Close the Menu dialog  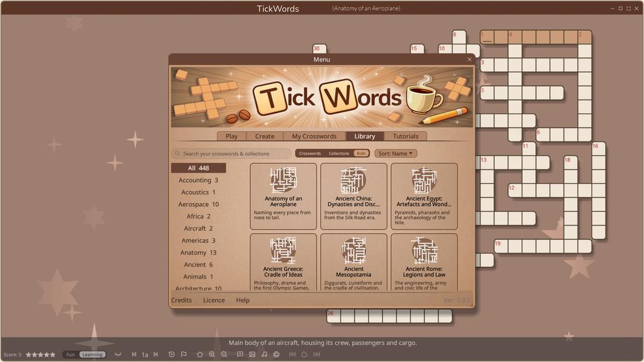point(469,60)
